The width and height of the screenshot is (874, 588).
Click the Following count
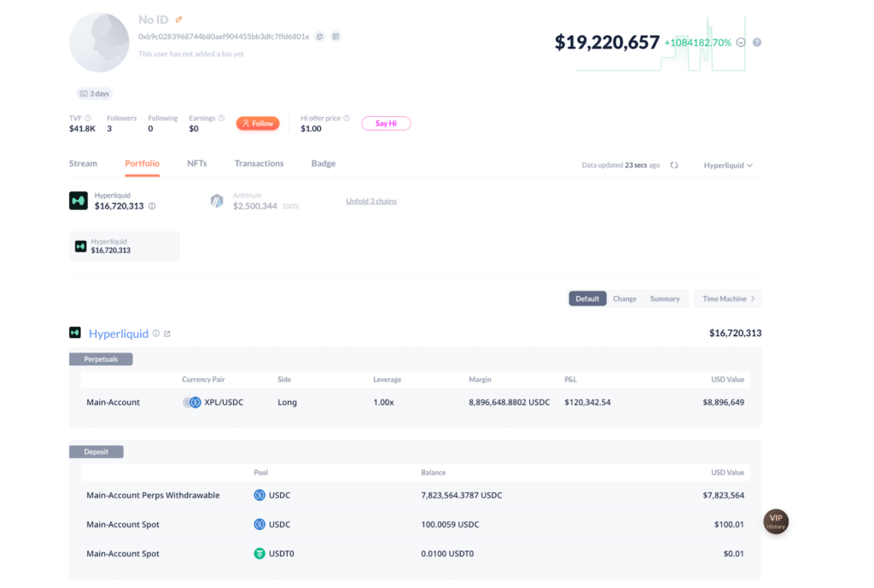coord(150,129)
